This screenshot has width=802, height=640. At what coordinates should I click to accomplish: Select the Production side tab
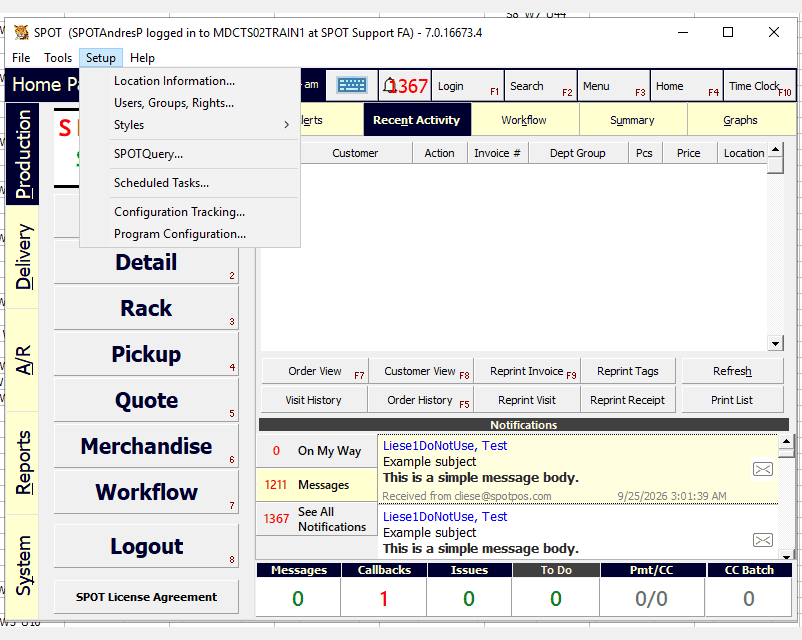point(23,153)
